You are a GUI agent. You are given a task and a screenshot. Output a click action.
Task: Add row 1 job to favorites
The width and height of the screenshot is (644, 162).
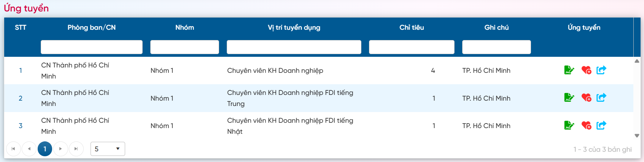click(586, 70)
